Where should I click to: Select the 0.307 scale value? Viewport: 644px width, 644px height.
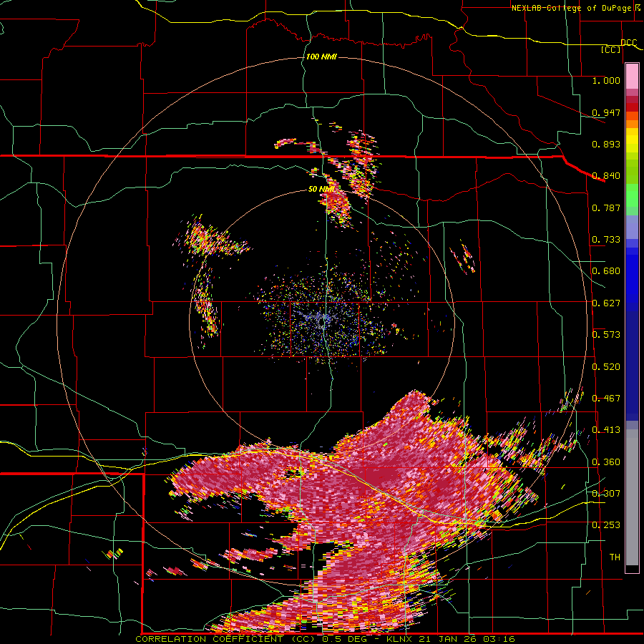point(606,494)
